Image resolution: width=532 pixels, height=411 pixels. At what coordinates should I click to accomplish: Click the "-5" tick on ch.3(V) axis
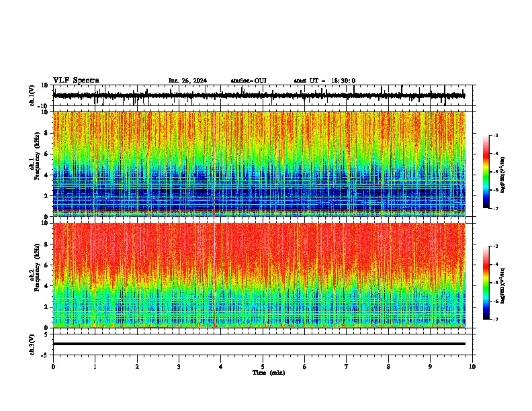coord(44,355)
